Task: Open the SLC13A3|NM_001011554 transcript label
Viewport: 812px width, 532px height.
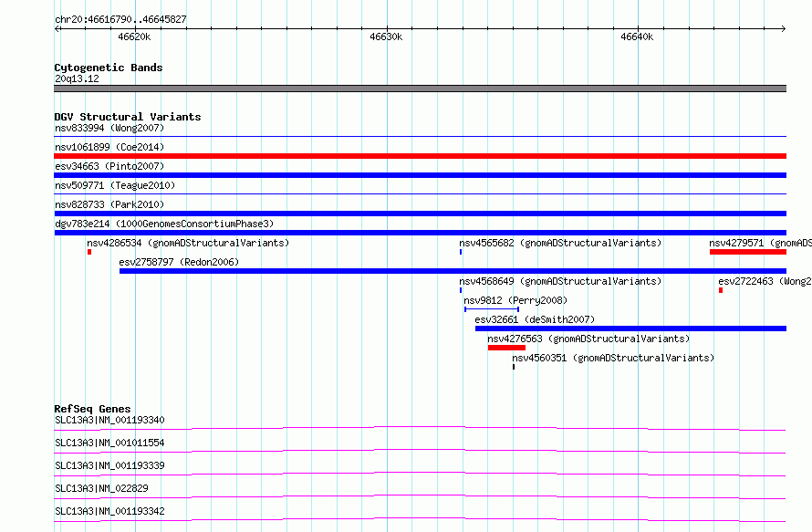Action: click(x=109, y=443)
